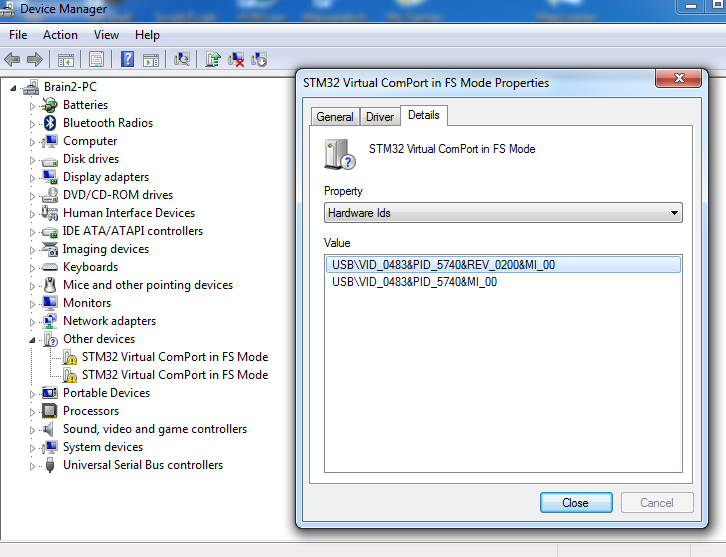Select the first STM32 Virtual ComPort device
The height and width of the screenshot is (557, 726).
175,357
